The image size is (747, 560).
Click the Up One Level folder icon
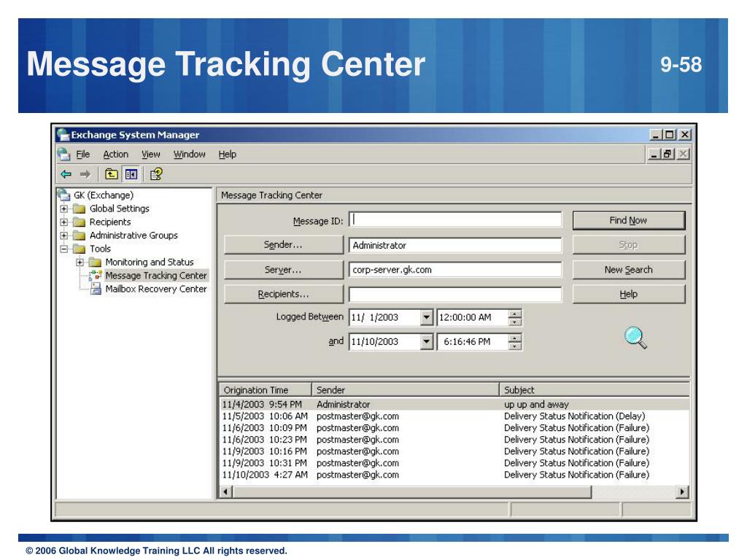(112, 174)
